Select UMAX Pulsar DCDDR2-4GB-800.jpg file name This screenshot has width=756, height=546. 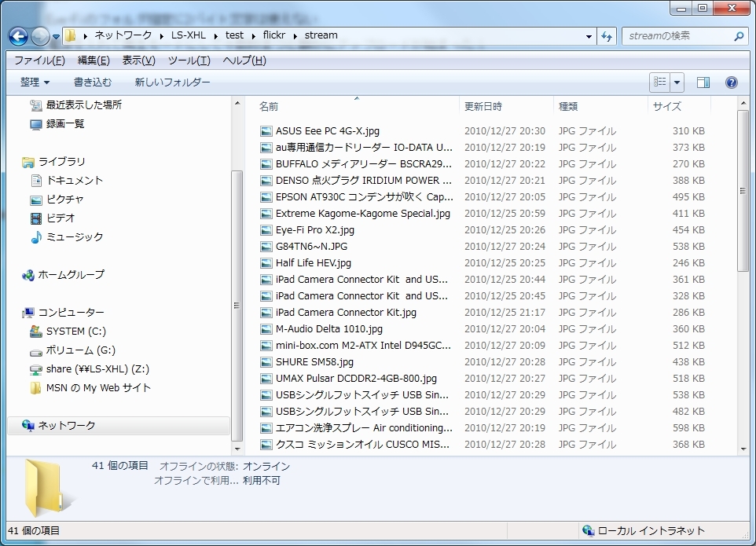356,379
